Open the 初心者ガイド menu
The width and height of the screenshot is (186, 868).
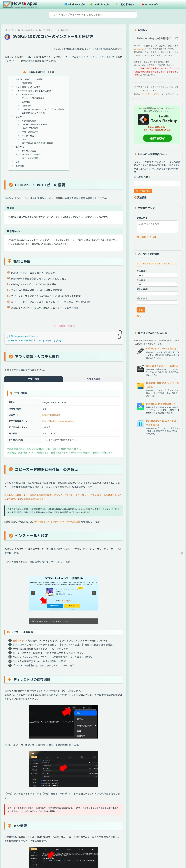125,5
